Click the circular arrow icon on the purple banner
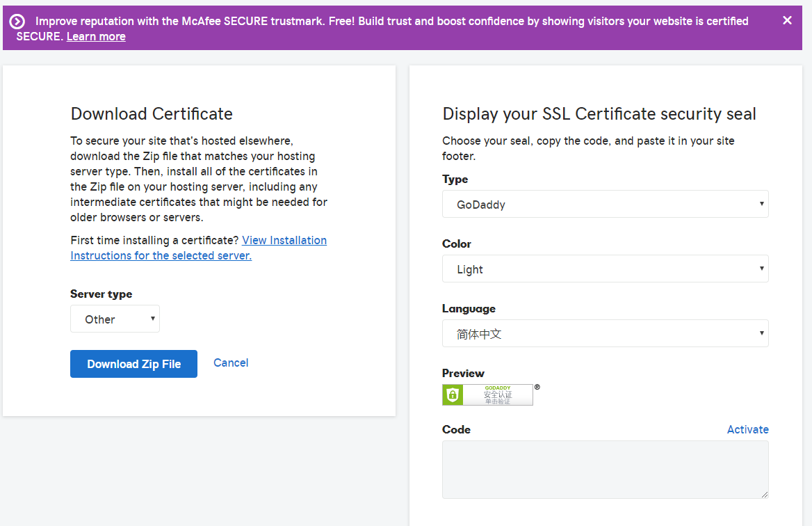This screenshot has width=812, height=526. coord(18,20)
